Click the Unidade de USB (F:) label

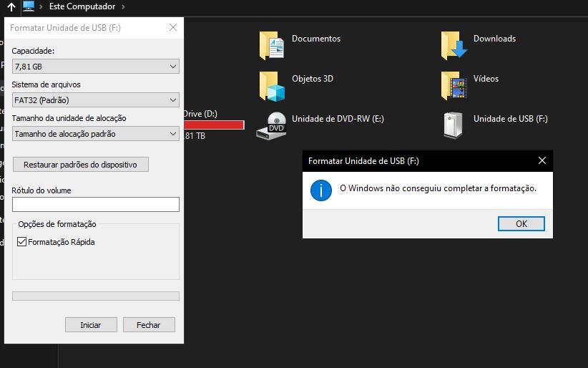[511, 119]
